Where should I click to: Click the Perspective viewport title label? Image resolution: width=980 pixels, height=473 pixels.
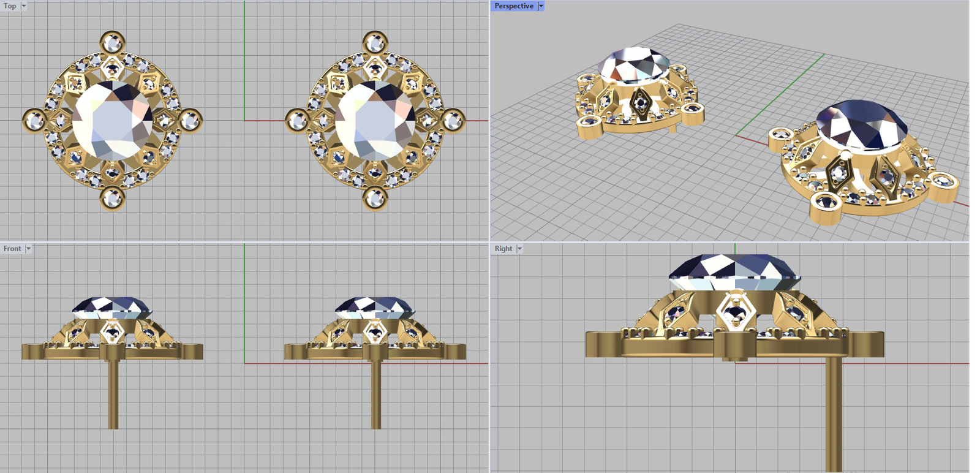[x=513, y=6]
